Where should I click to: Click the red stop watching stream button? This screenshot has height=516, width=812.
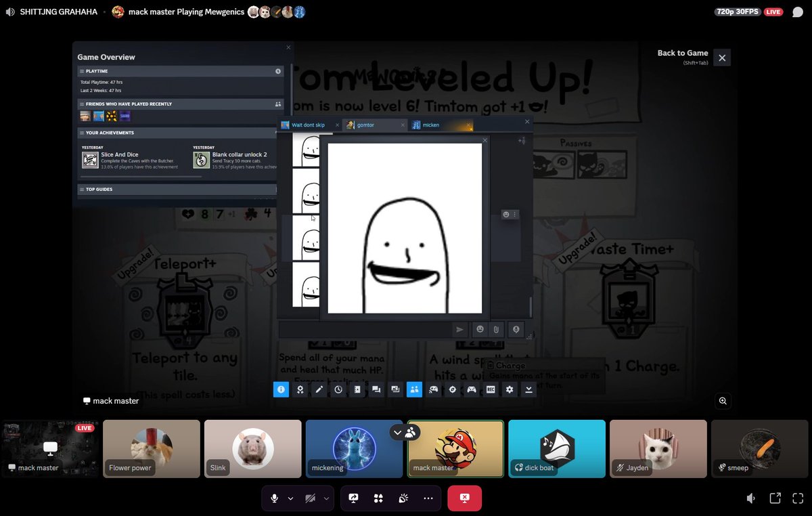[465, 498]
